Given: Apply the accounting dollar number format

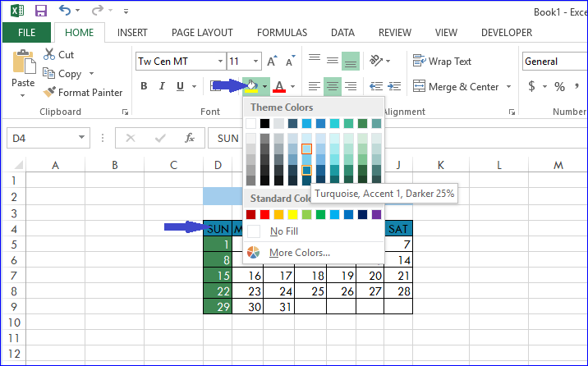Looking at the screenshot, I should coord(531,86).
